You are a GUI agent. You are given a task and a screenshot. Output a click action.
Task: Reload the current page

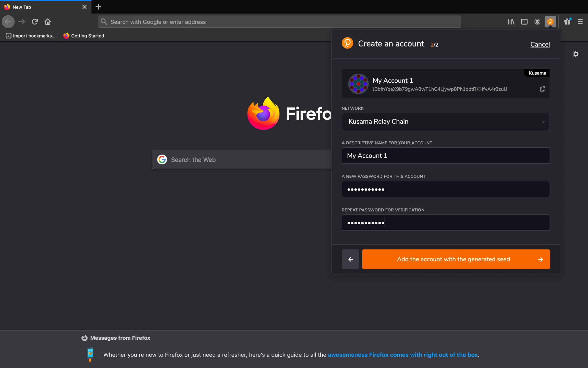[35, 22]
